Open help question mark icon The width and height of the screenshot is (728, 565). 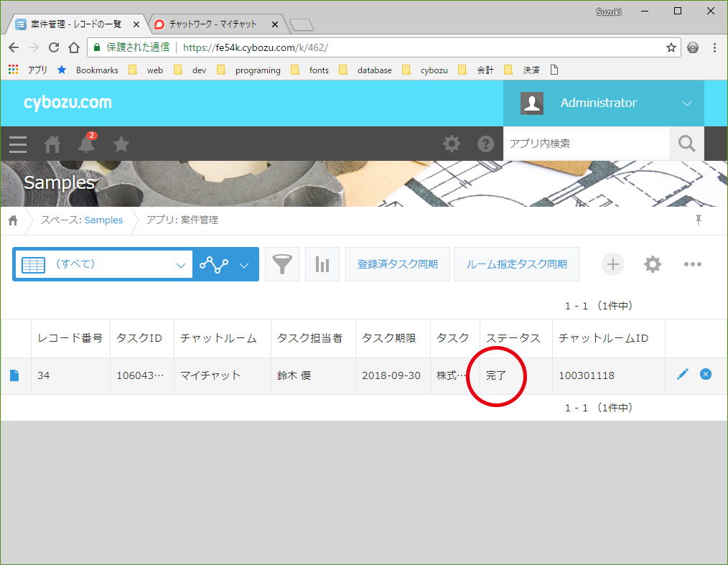(x=485, y=144)
